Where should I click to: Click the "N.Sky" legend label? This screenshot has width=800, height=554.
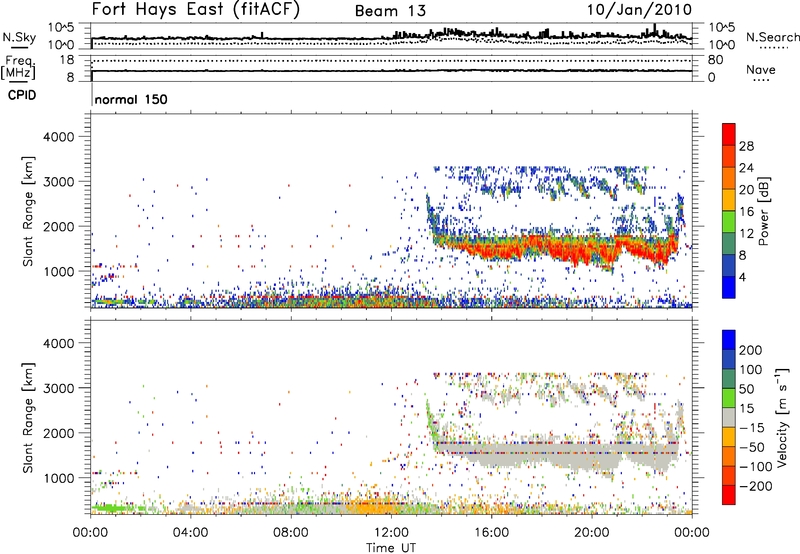click(19, 37)
